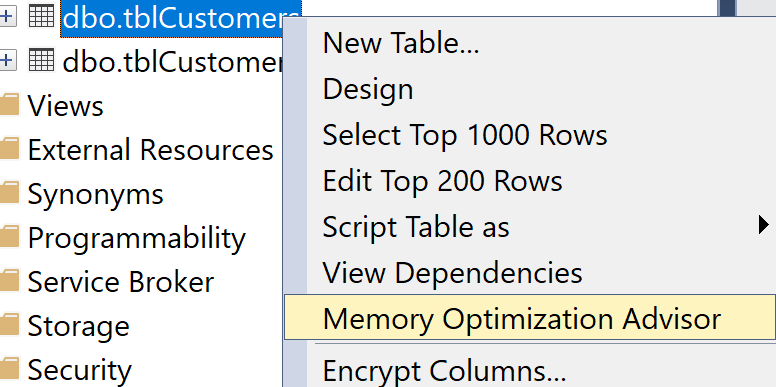This screenshot has width=776, height=387.
Task: Click the table icon of the unselected table row
Action: coord(41,60)
